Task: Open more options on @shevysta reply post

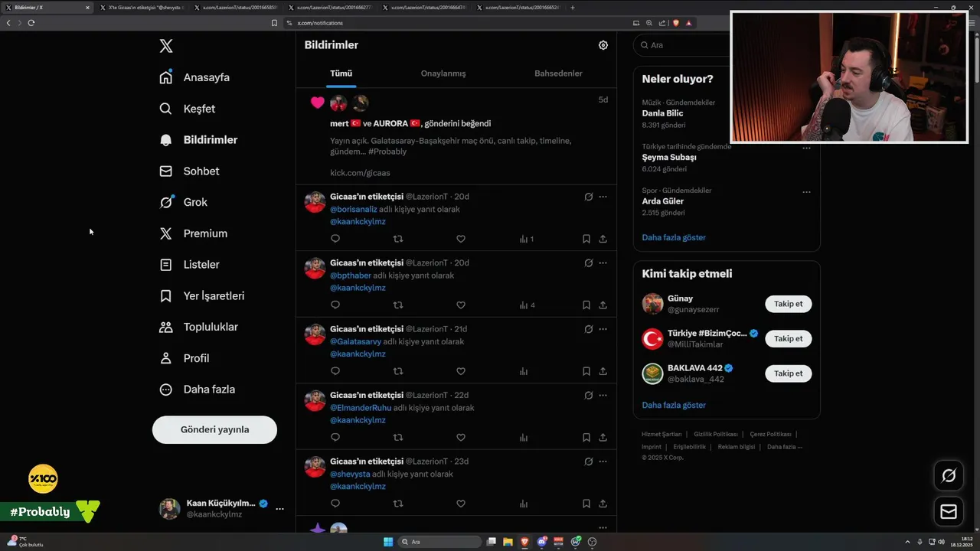Action: tap(603, 461)
